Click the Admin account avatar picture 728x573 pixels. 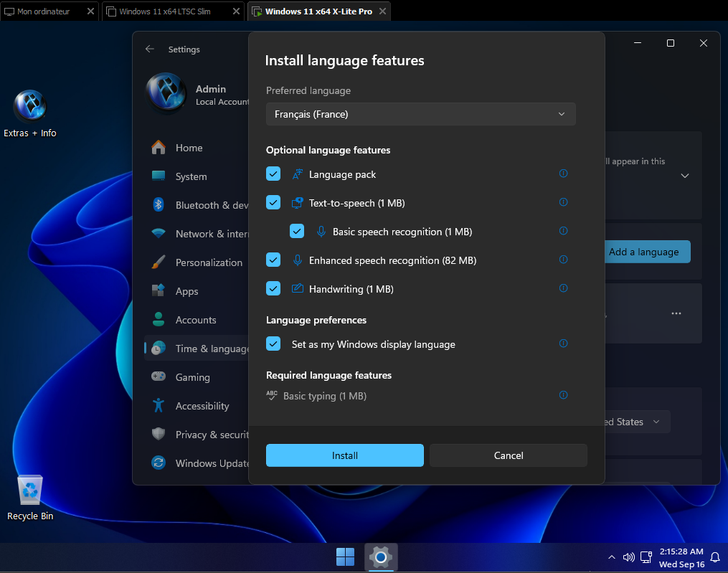tap(166, 93)
